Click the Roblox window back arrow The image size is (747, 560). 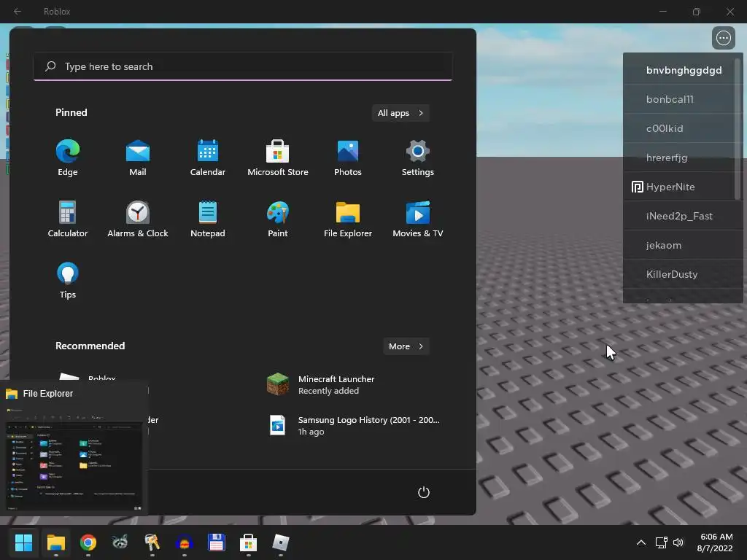18,11
